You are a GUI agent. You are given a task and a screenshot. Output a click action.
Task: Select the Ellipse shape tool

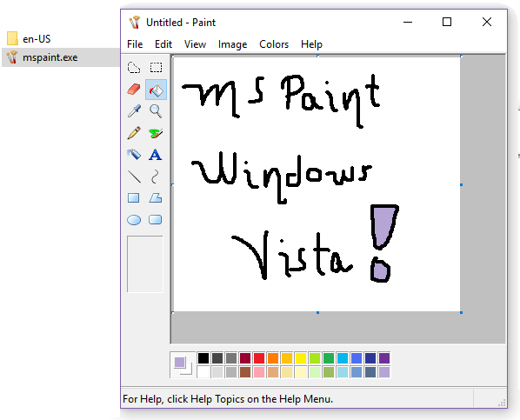click(x=134, y=220)
